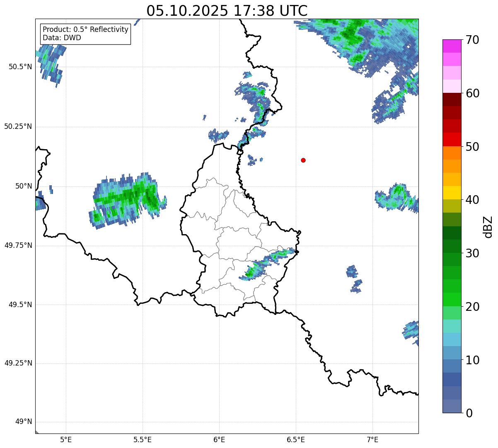The height and width of the screenshot is (448, 498).
Task: Click the 0 dBZ colorbar label
Action: (469, 413)
